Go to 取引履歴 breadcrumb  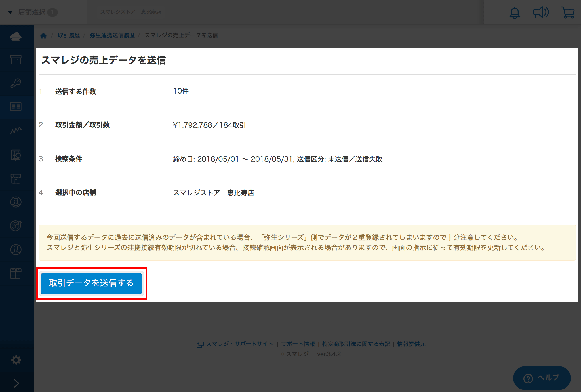(x=69, y=35)
